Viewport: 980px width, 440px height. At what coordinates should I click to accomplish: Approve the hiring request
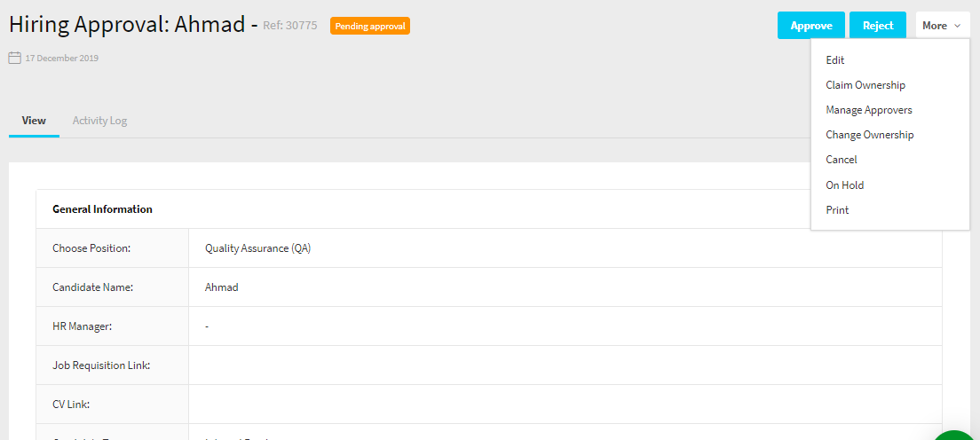(810, 26)
